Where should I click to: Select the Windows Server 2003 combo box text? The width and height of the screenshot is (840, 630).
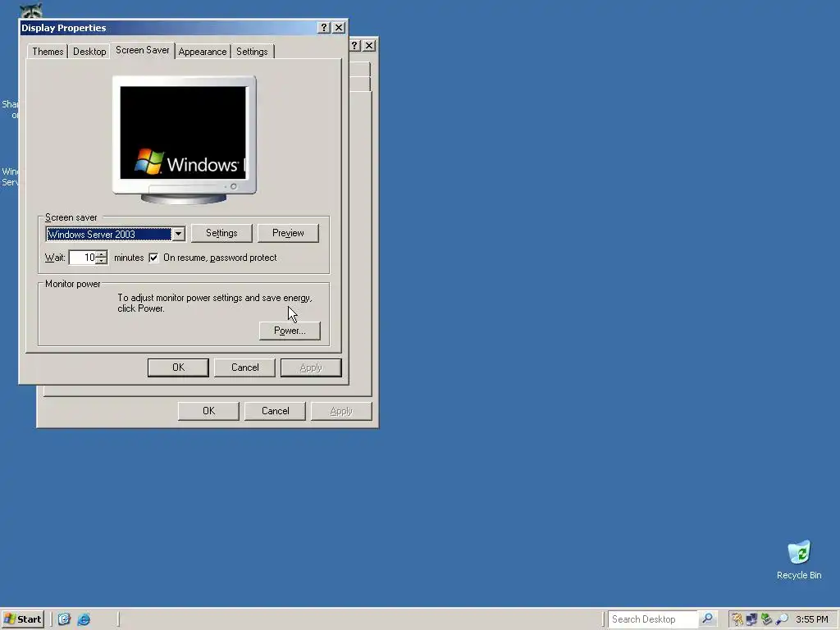pyautogui.click(x=109, y=234)
